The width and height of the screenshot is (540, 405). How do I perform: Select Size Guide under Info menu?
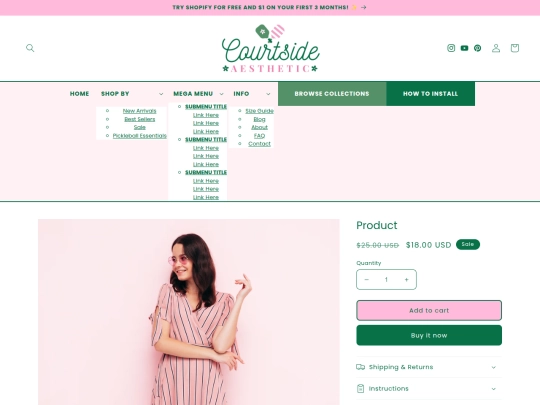click(x=259, y=111)
